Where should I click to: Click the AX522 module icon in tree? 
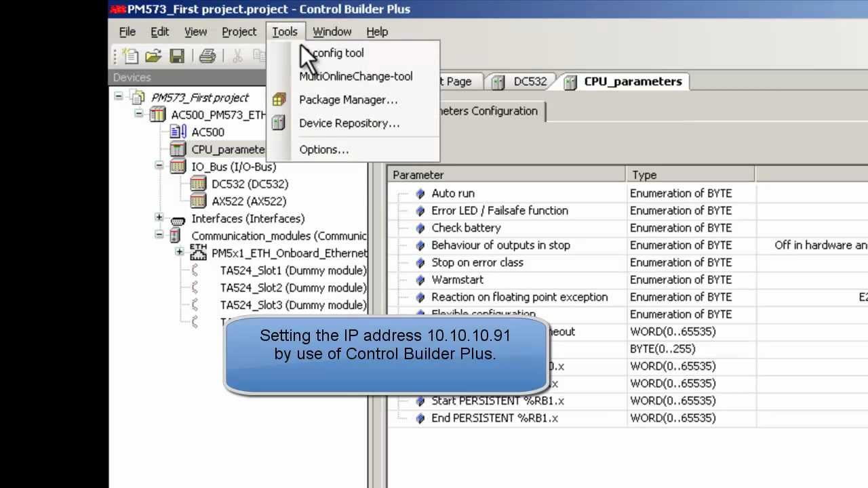(x=198, y=201)
